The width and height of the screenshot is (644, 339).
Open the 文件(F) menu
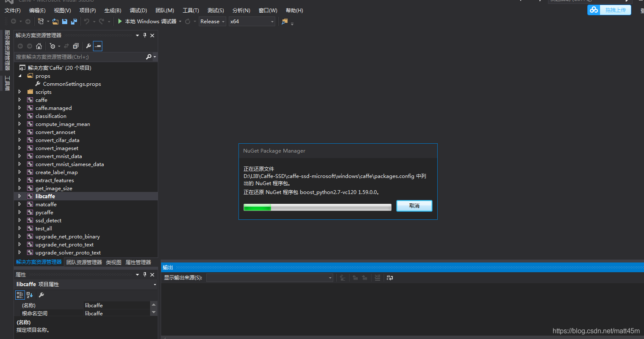12,10
